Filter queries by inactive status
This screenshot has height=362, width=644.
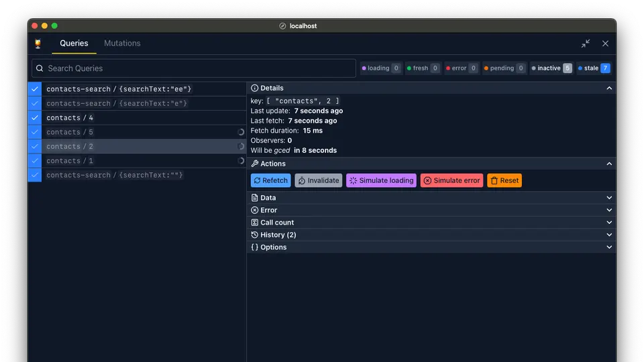coord(551,68)
